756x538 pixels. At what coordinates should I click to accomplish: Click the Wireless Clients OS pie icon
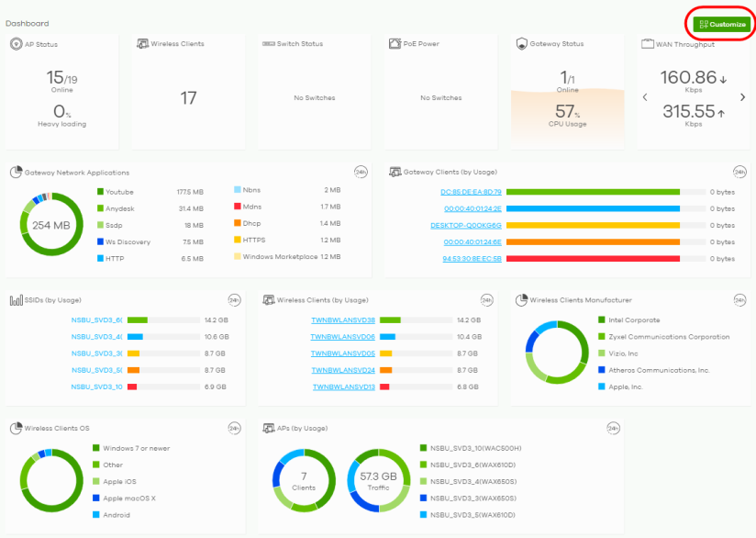point(16,428)
